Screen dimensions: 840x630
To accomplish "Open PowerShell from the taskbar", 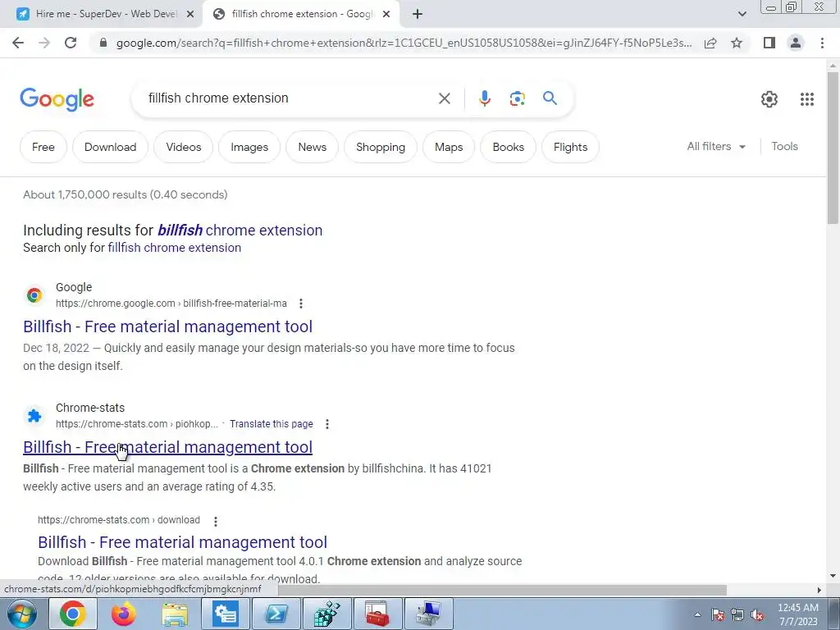I will point(276,614).
